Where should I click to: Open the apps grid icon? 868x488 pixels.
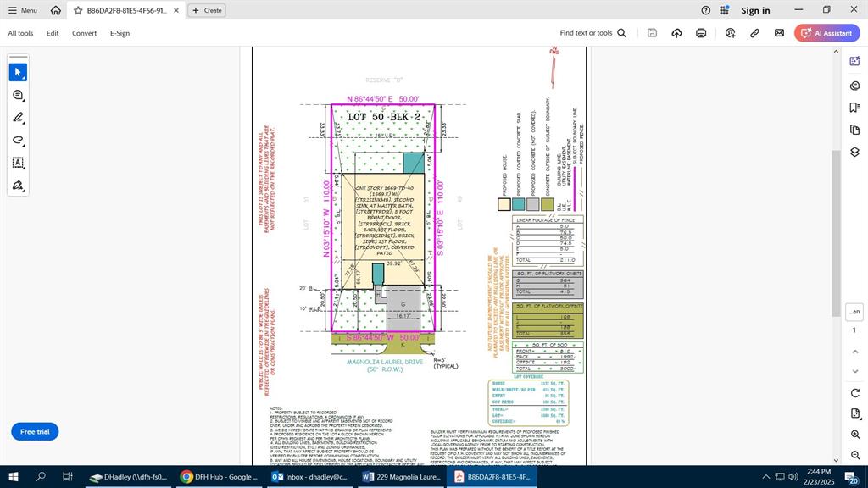click(724, 10)
